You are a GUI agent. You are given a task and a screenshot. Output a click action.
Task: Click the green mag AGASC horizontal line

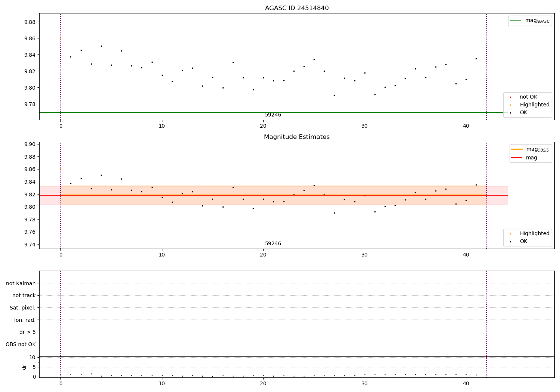coord(274,112)
